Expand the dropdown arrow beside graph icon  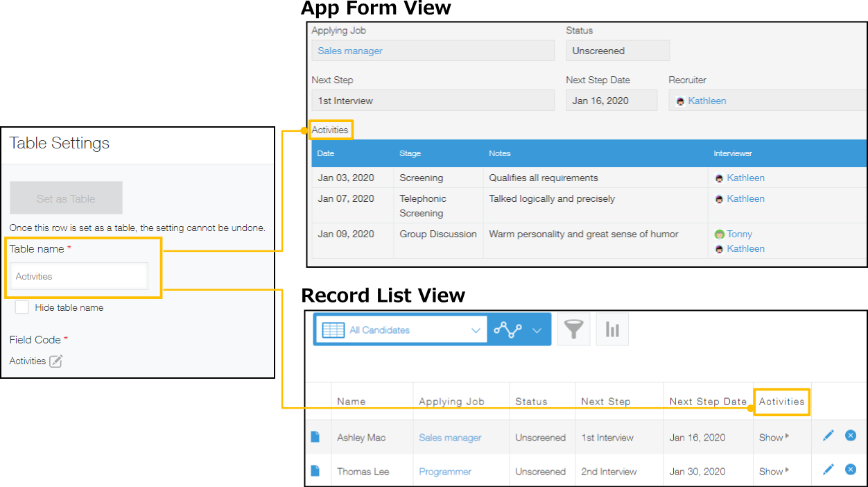point(537,330)
